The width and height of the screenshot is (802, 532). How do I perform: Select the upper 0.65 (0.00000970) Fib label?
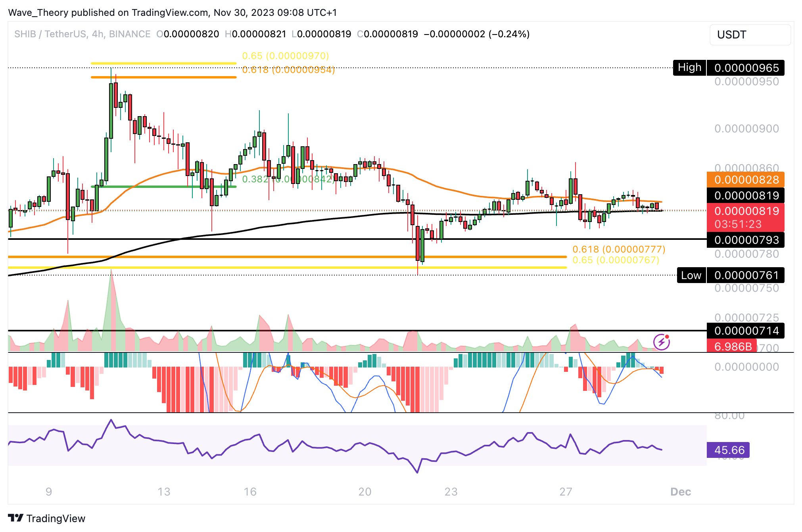(x=285, y=56)
